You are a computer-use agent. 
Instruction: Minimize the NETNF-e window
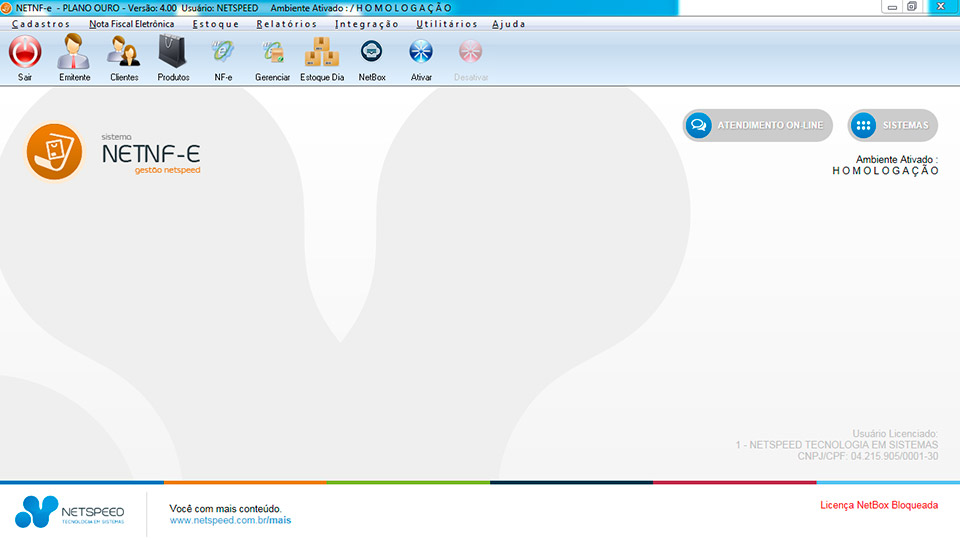pos(892,7)
